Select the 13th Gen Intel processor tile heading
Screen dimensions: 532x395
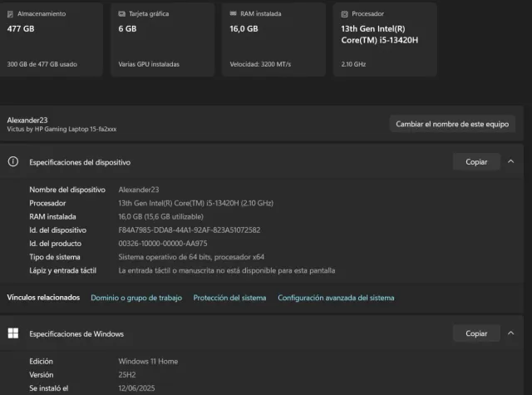[380, 35]
